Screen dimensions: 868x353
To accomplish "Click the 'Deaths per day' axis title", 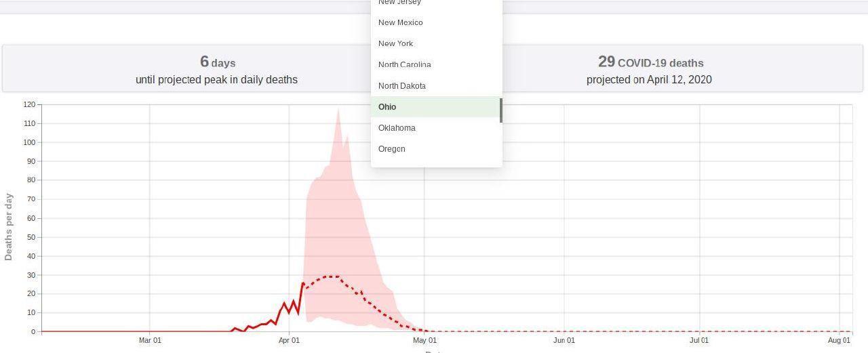I will tap(9, 227).
